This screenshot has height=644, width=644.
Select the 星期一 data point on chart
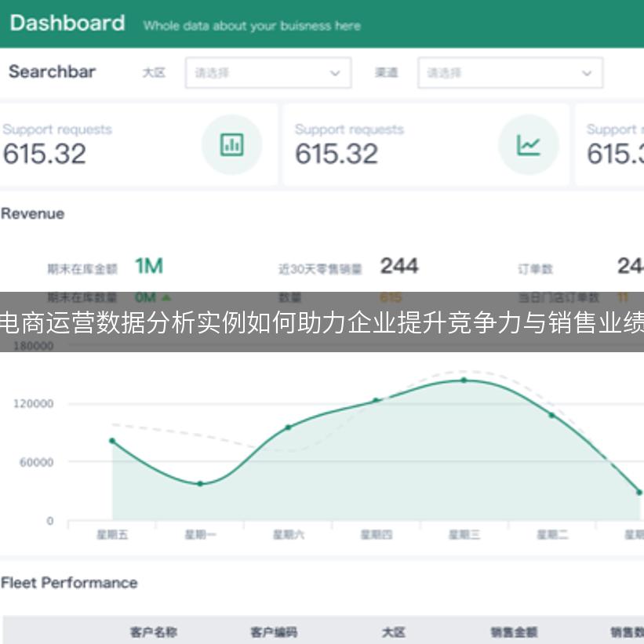[200, 484]
